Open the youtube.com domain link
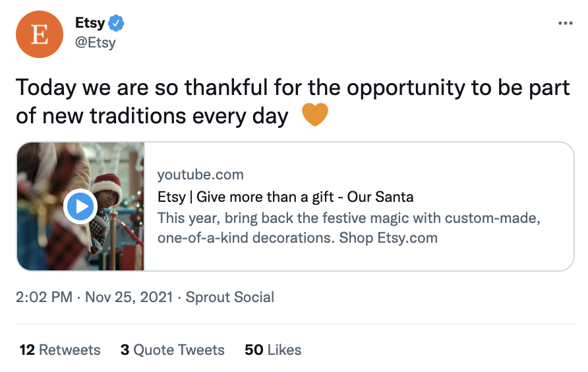The image size is (588, 372). point(200,175)
